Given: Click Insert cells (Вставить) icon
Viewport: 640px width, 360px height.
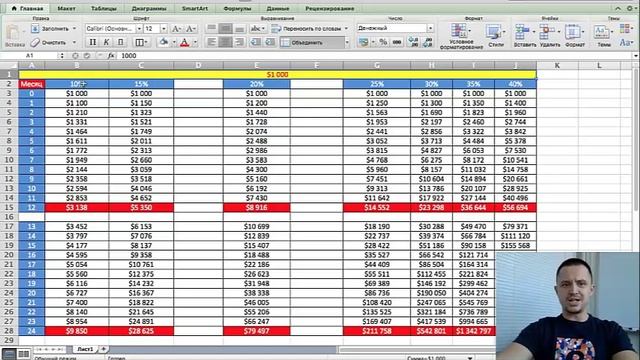Looking at the screenshot, I should coord(522,32).
